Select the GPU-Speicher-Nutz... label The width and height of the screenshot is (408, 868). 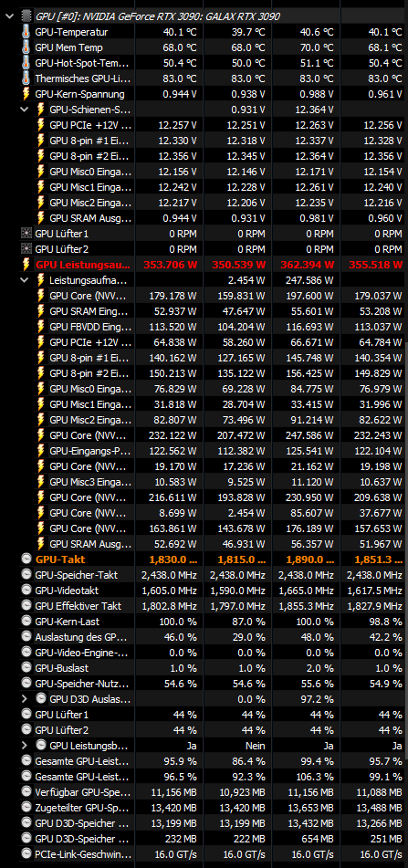coord(82,683)
